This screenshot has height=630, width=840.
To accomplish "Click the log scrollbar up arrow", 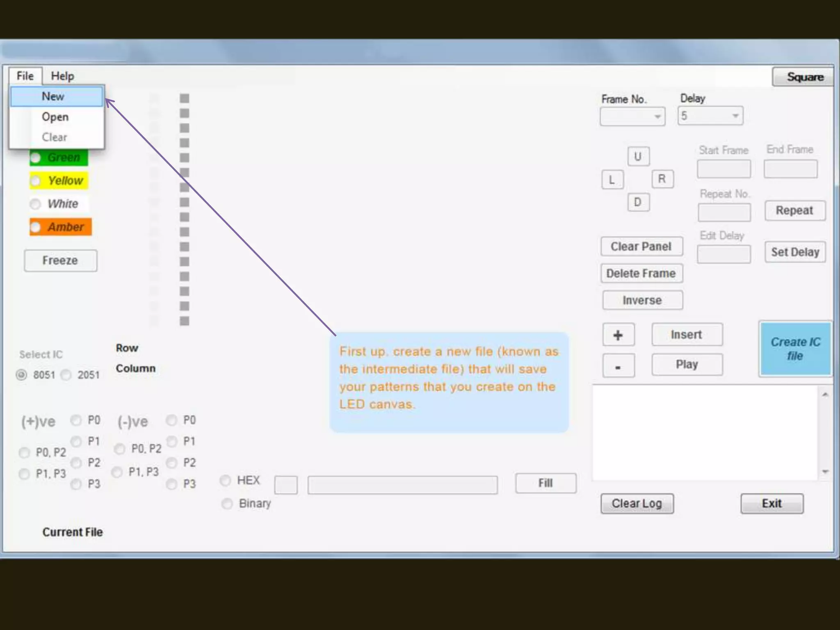I will point(825,395).
